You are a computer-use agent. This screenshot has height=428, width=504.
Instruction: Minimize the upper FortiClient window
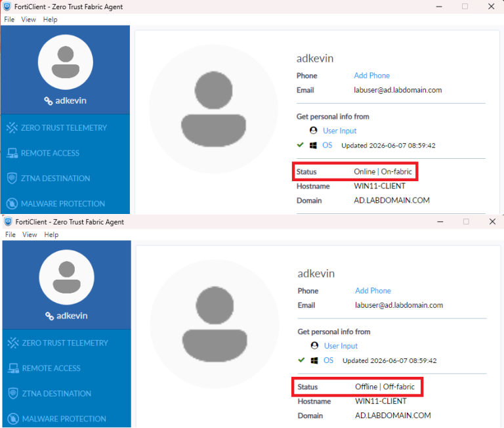pos(439,7)
